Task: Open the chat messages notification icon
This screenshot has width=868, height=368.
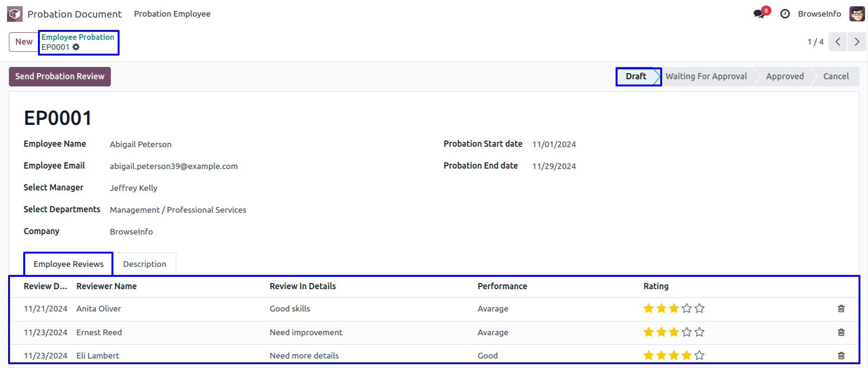Action: click(x=759, y=14)
